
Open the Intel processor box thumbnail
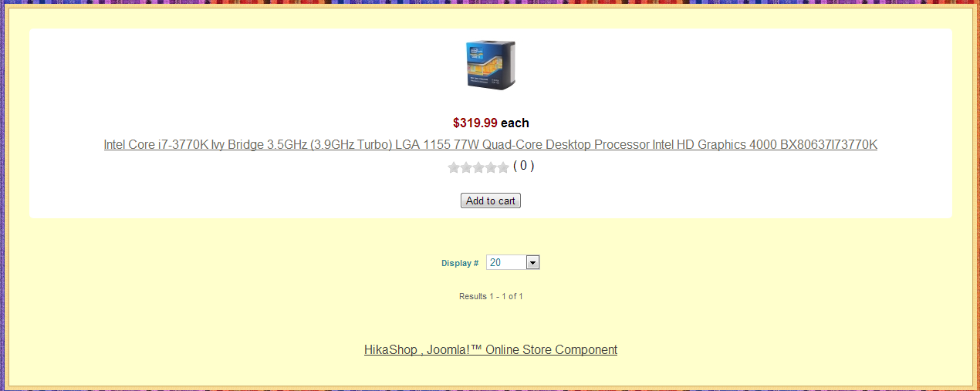click(x=491, y=65)
